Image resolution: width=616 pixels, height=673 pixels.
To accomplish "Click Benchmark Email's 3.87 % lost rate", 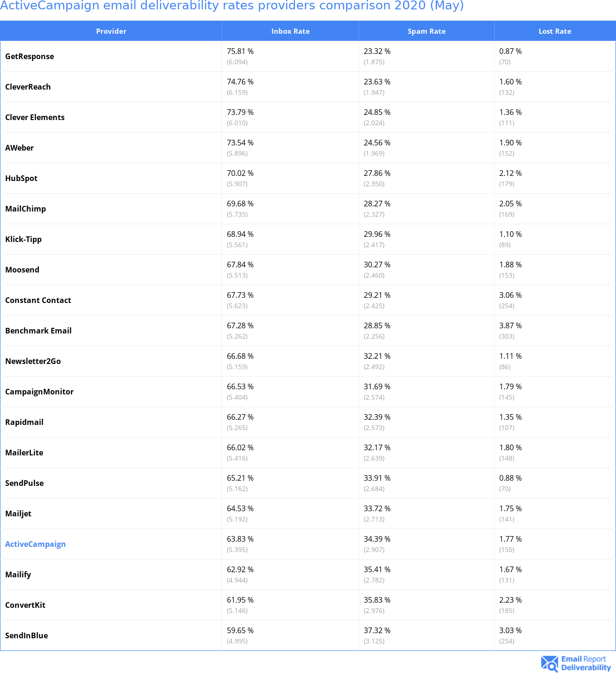I will [510, 325].
